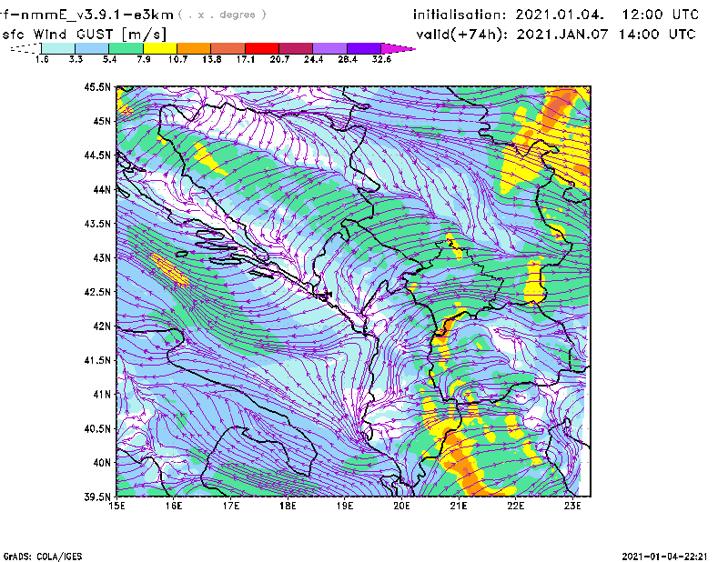Click legend value 13.8
Viewport: 728px width, 562px height.
211,59
